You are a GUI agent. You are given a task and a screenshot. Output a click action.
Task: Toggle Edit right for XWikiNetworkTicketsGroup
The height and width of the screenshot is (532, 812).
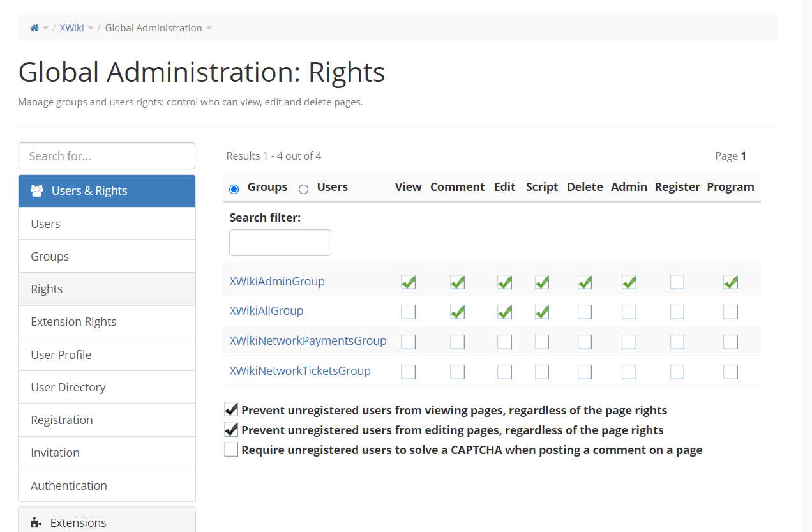coord(505,372)
